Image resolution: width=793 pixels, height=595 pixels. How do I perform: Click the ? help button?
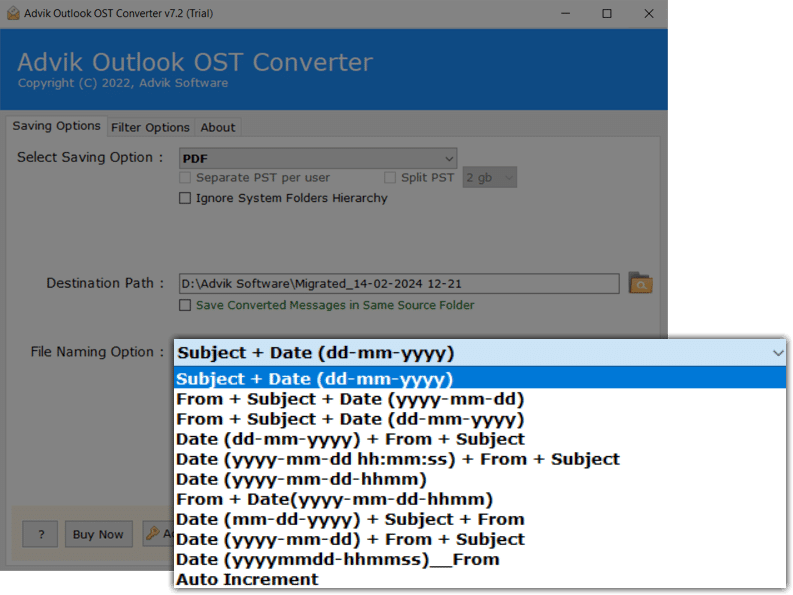coord(40,534)
